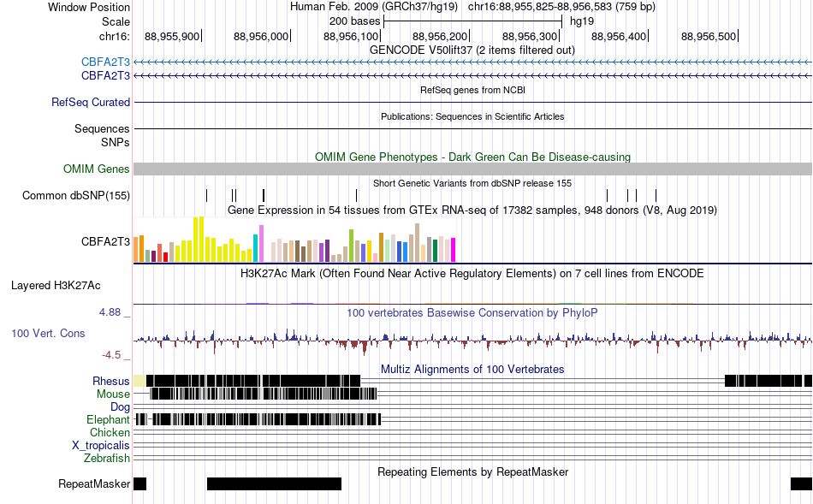Click the -4.5 PhyloP lower scale value

[111, 355]
